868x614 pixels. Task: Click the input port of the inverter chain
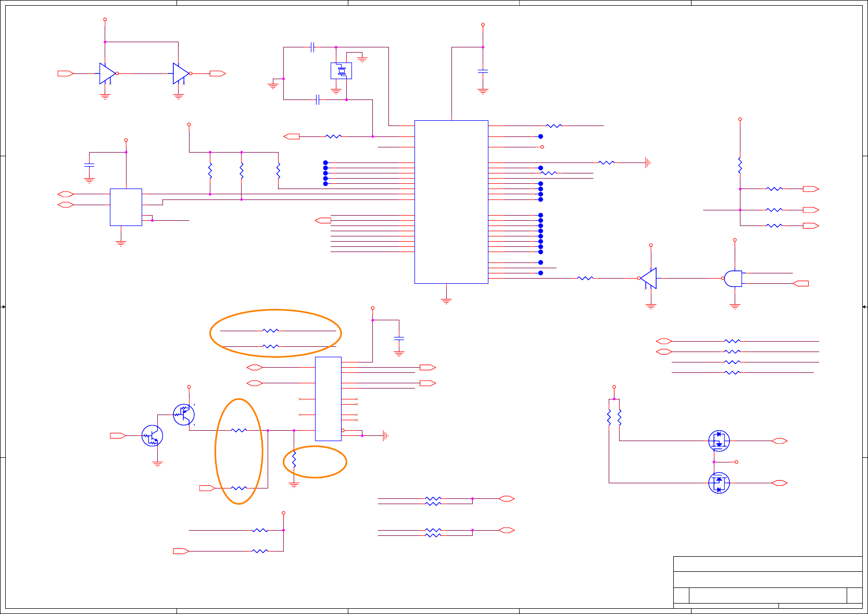[x=66, y=73]
